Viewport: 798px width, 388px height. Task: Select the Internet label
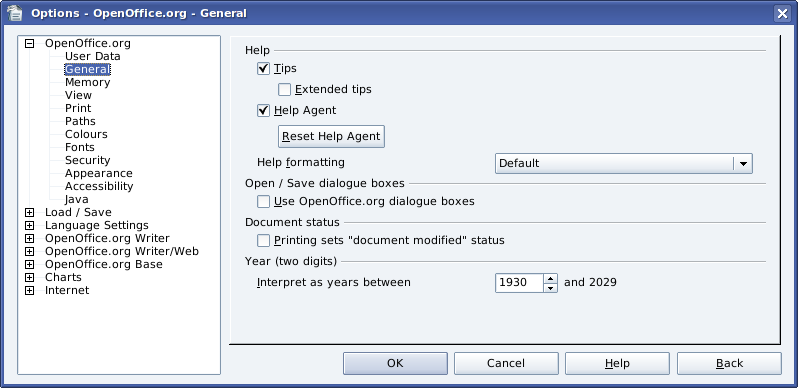[x=67, y=290]
